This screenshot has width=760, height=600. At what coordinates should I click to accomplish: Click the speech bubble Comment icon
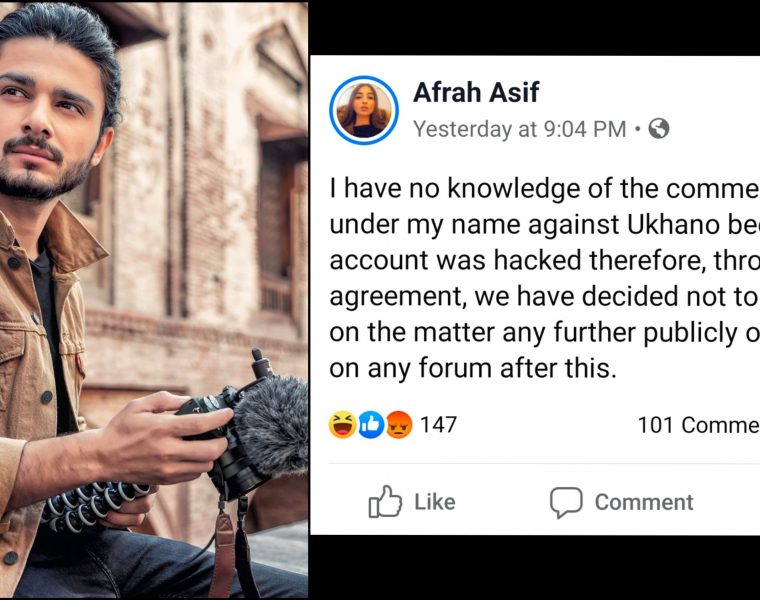pos(566,502)
